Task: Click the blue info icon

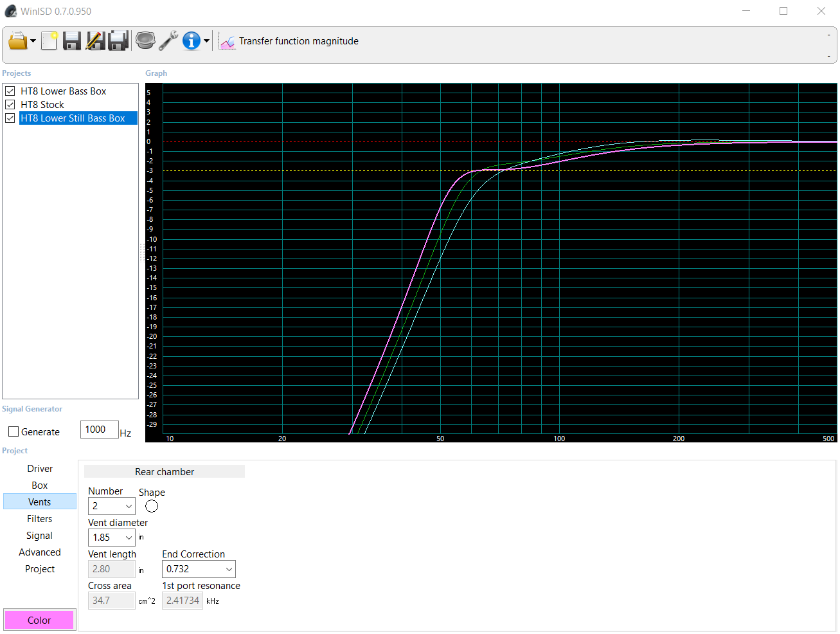Action: click(192, 41)
